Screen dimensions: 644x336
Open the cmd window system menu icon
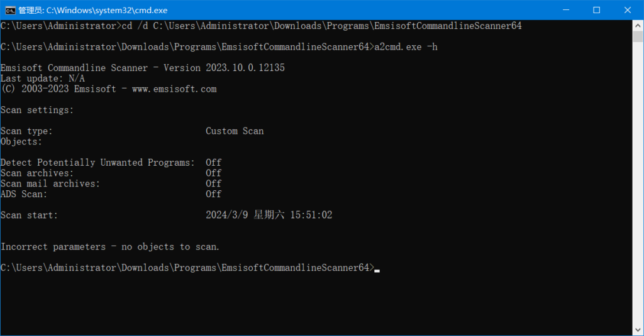coord(10,10)
